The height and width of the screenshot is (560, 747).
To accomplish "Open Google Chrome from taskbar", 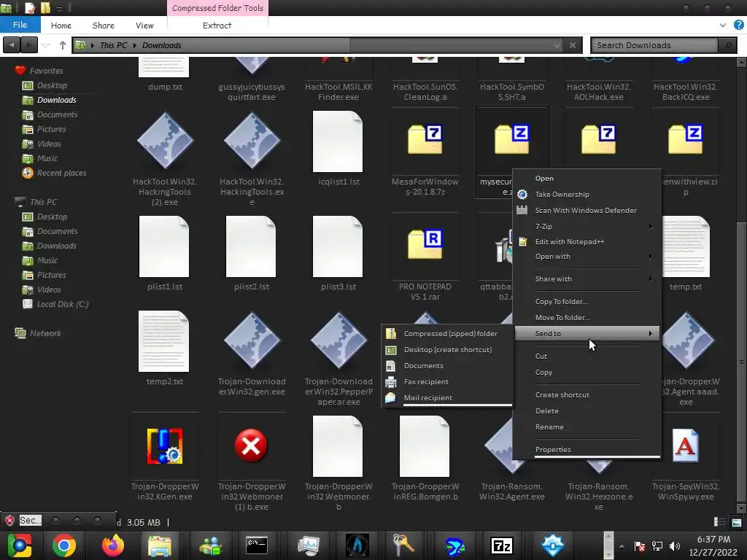I will [64, 545].
